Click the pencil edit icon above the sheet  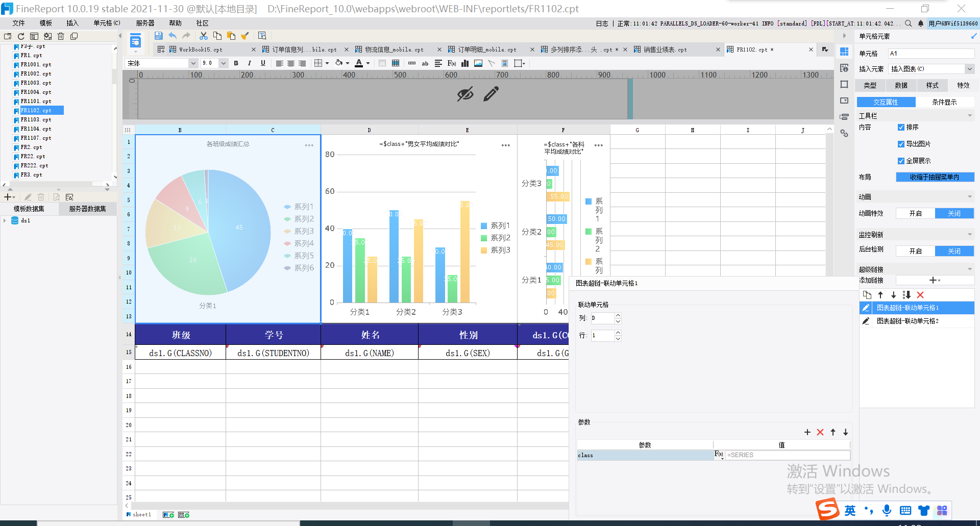[x=491, y=94]
